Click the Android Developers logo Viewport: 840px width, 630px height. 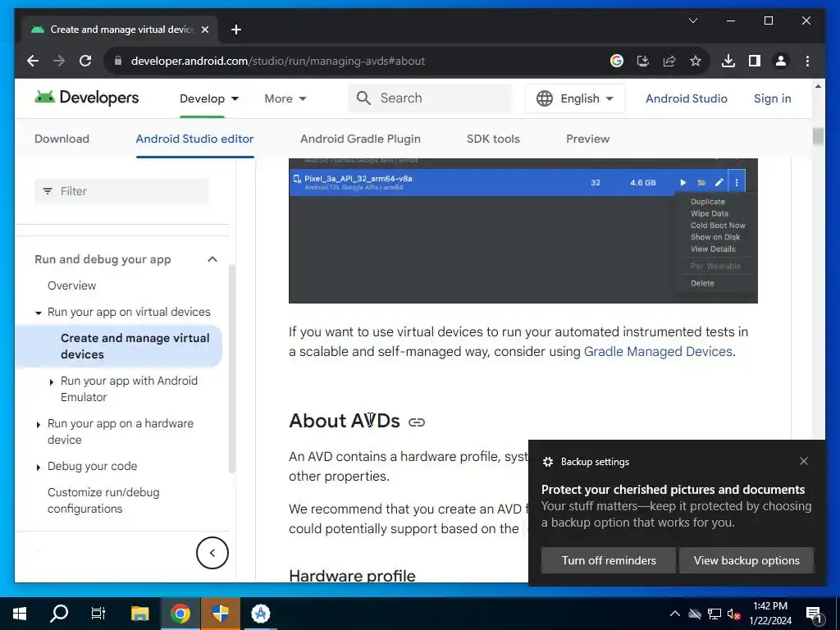[87, 98]
